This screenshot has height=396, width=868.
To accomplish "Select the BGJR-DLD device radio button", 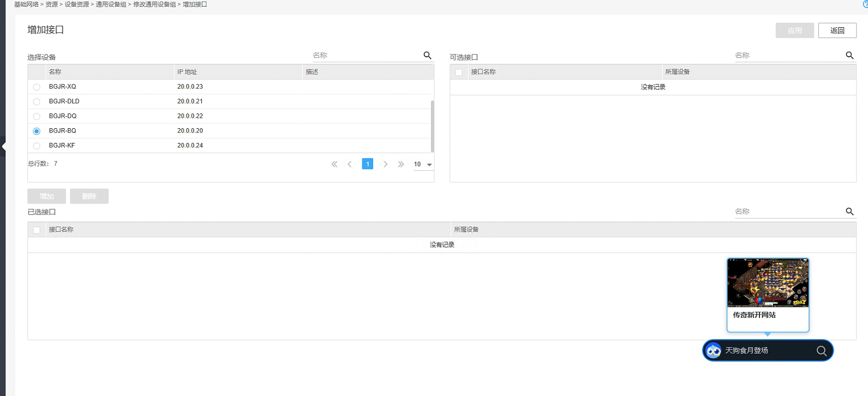I will 37,101.
